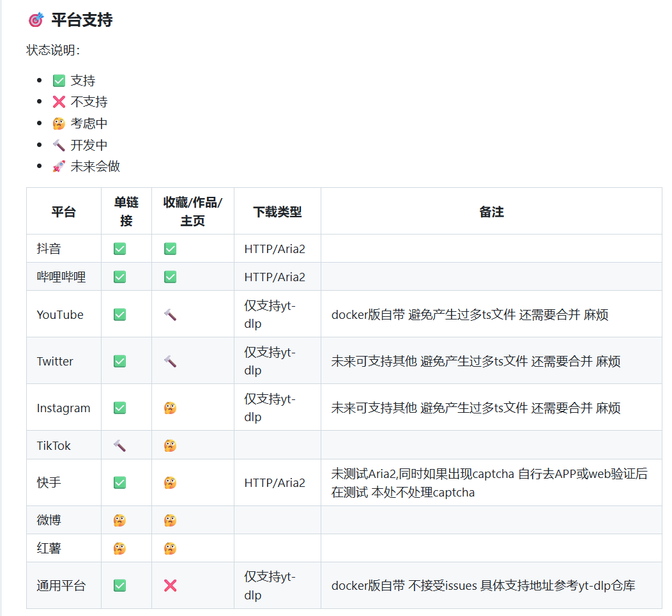The height and width of the screenshot is (616, 672).
Task: Click 抖音 row's 单链接 check mark
Action: click(x=119, y=249)
